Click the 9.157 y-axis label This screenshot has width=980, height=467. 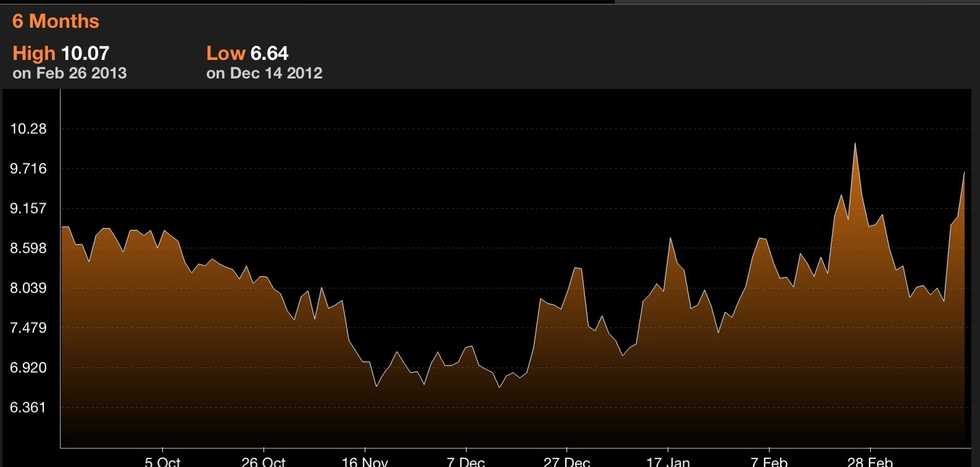[x=28, y=209]
